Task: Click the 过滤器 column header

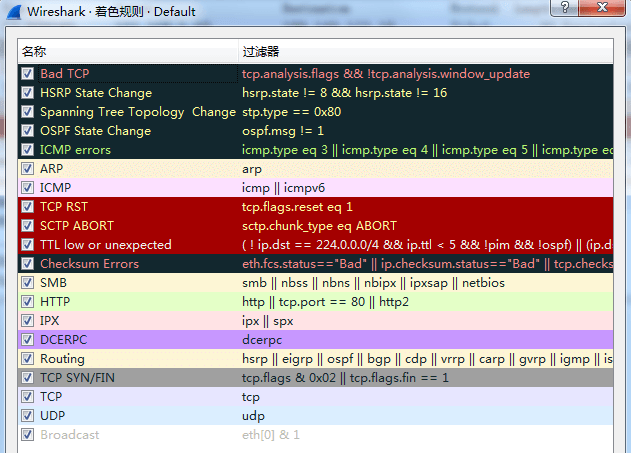Action: click(x=426, y=51)
